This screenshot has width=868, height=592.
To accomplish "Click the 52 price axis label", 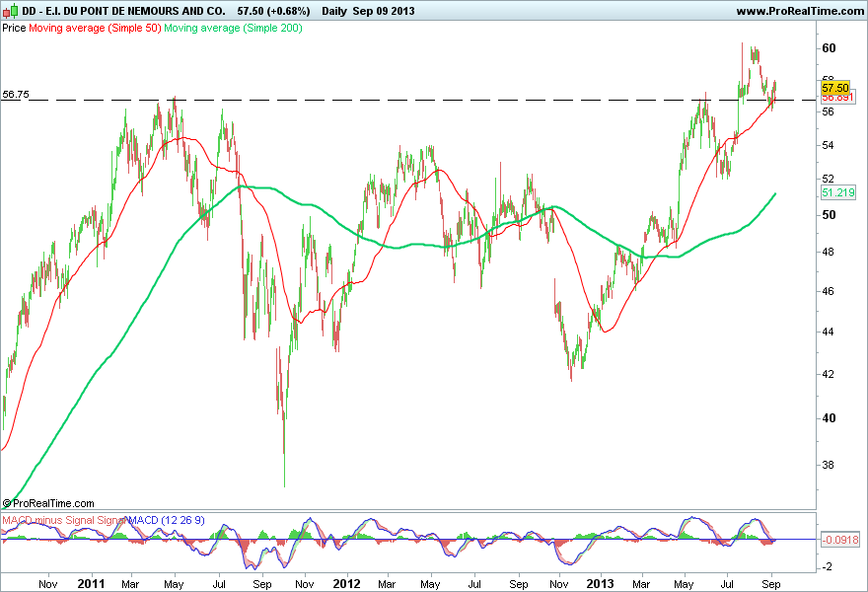I will [x=829, y=179].
